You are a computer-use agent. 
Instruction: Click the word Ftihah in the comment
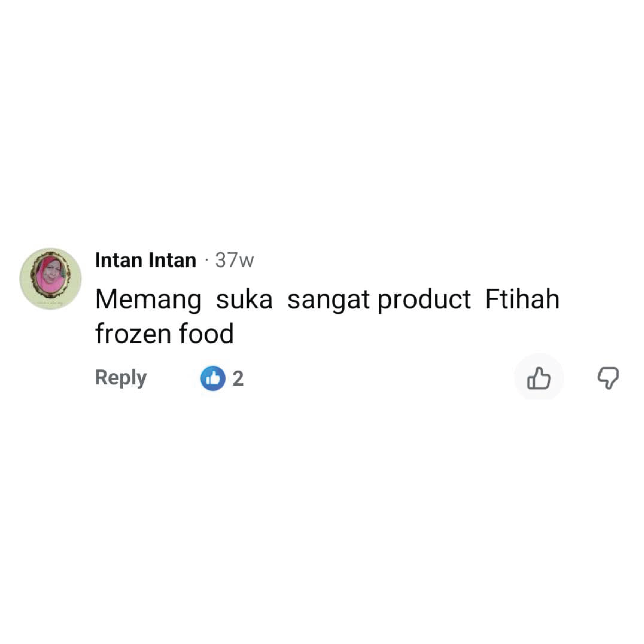pyautogui.click(x=522, y=299)
